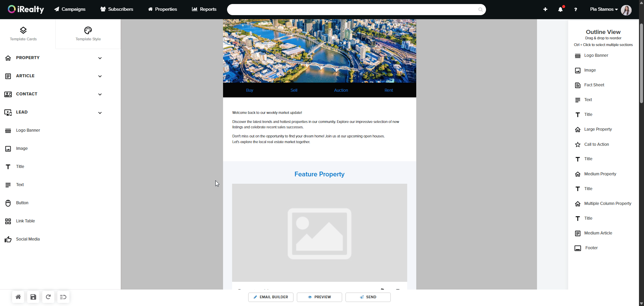Click the notification bell icon
644x306 pixels.
[x=560, y=9]
